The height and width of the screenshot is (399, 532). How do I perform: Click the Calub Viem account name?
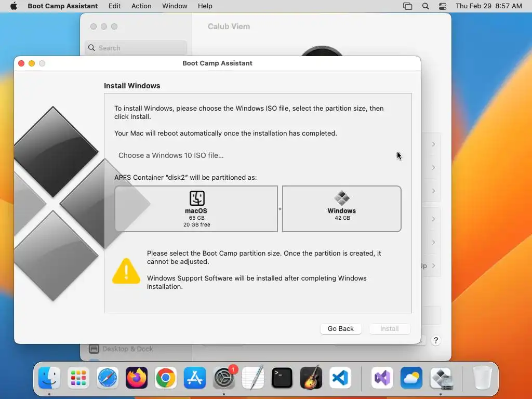point(229,26)
